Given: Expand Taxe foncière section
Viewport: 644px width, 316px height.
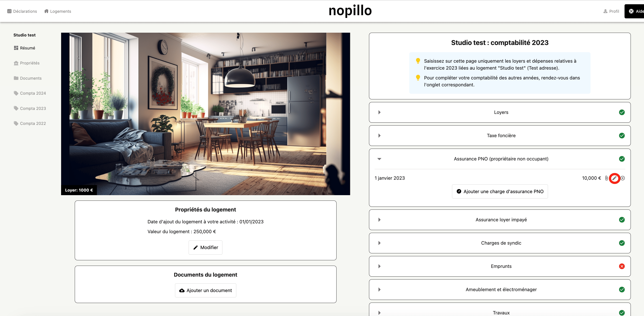Looking at the screenshot, I should (x=379, y=135).
